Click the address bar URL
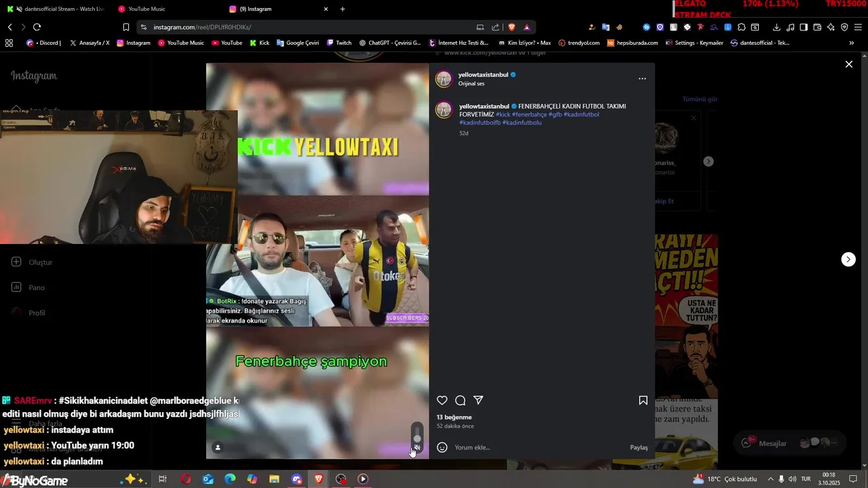 point(202,27)
